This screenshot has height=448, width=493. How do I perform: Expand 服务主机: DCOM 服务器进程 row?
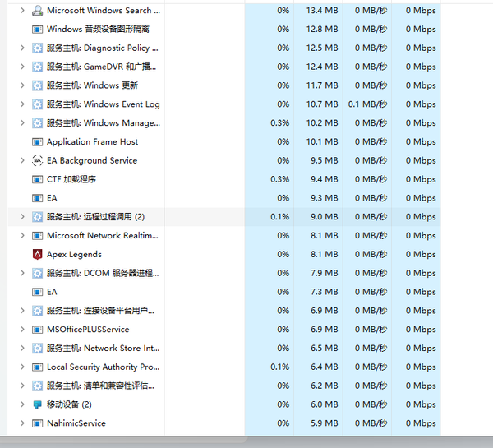click(22, 273)
